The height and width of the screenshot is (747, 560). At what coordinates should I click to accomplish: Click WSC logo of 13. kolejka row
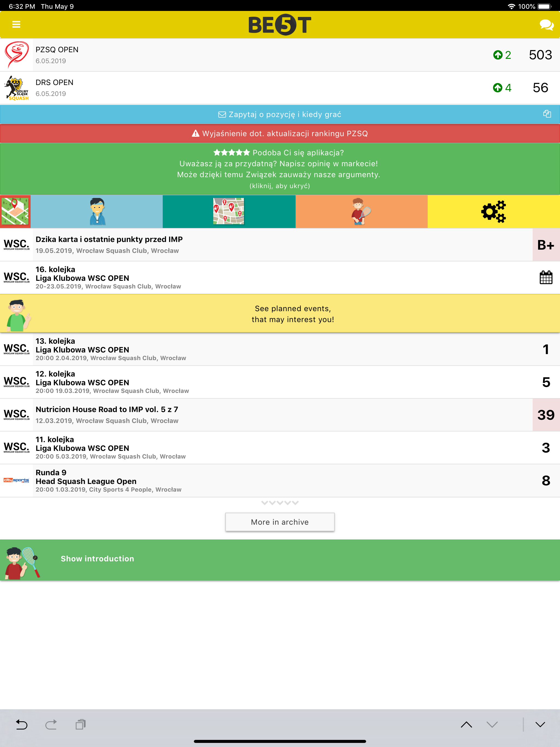(16, 349)
